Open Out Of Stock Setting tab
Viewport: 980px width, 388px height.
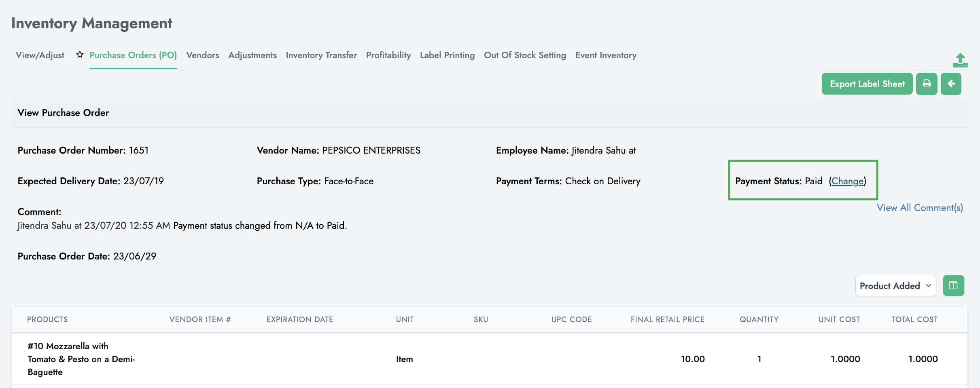[525, 55]
